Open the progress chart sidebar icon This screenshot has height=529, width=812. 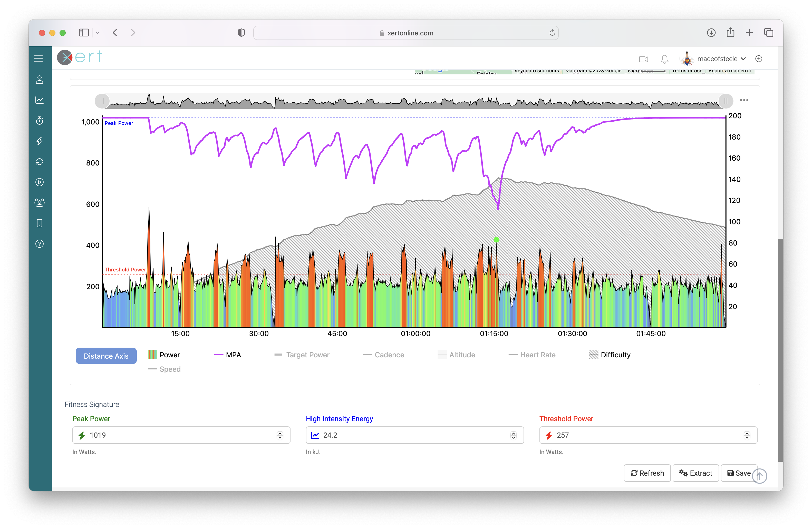point(40,100)
